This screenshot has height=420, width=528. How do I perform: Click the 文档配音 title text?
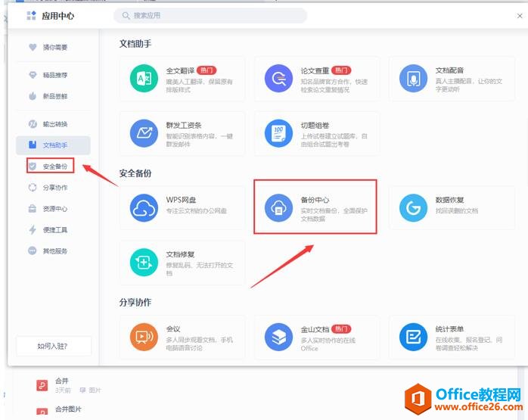pos(449,70)
